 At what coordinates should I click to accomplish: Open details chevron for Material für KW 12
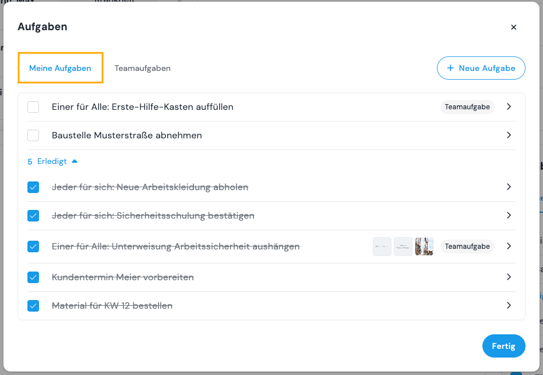click(x=509, y=305)
